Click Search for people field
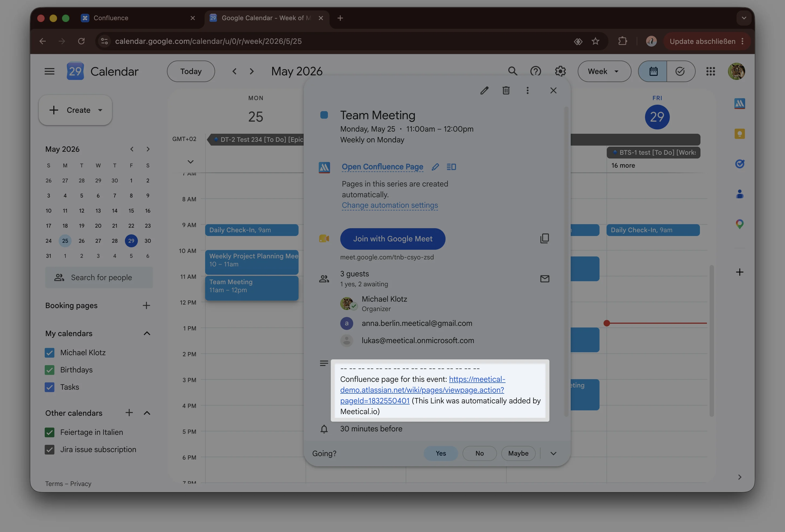Image resolution: width=785 pixels, height=532 pixels. pos(99,277)
